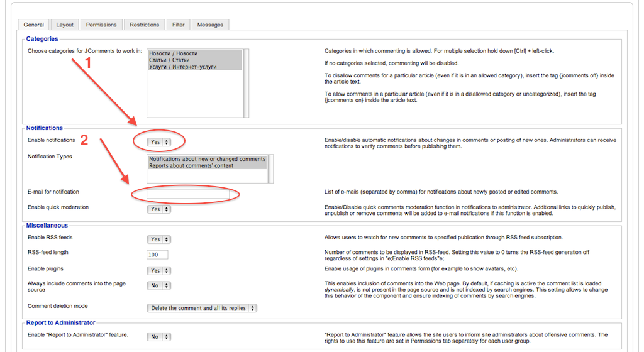Open Enable Report to Administrator dropdown
Screen dimensions: 644x352
(x=159, y=337)
